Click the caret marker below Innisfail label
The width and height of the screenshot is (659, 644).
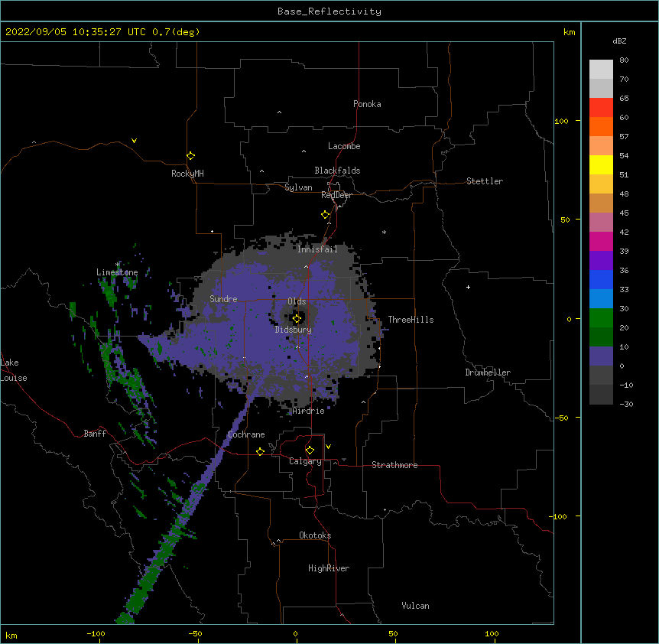[x=306, y=266]
